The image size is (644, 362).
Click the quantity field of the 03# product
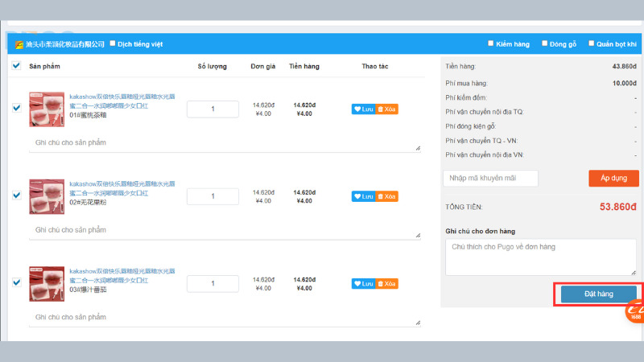[x=213, y=284]
